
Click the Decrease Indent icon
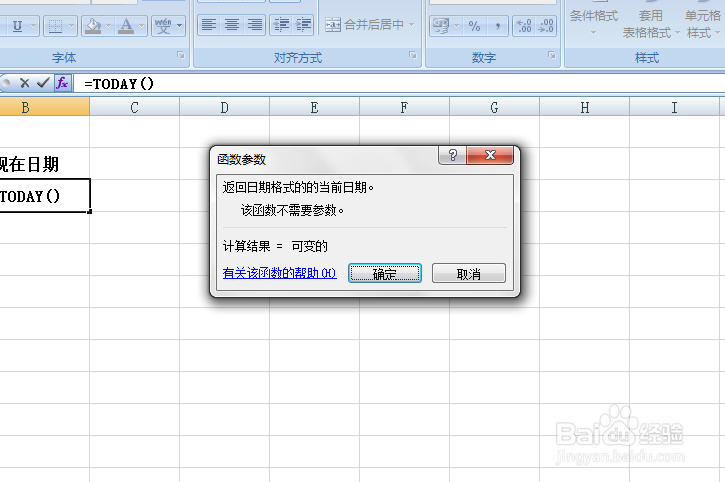[x=281, y=25]
